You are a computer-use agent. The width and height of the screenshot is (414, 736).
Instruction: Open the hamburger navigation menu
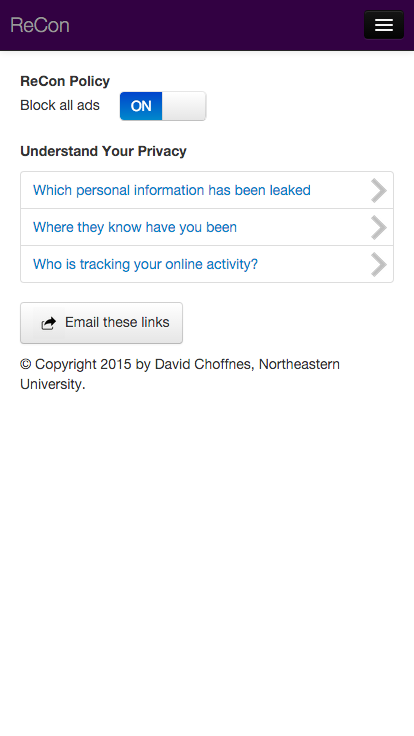pyautogui.click(x=383, y=25)
